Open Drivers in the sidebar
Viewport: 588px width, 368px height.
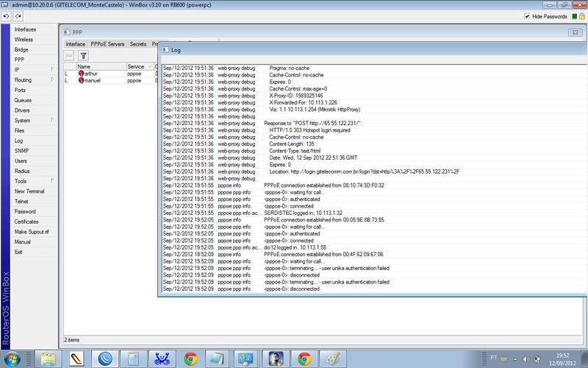22,110
